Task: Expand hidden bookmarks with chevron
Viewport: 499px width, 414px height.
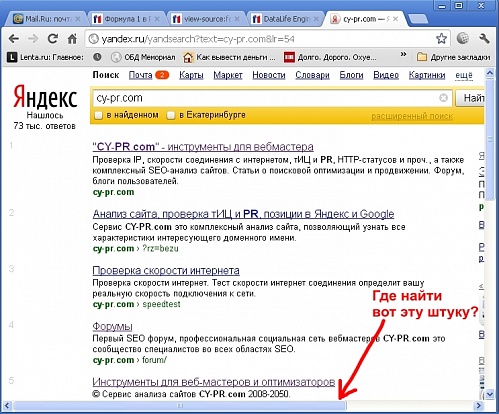Action: coord(403,54)
